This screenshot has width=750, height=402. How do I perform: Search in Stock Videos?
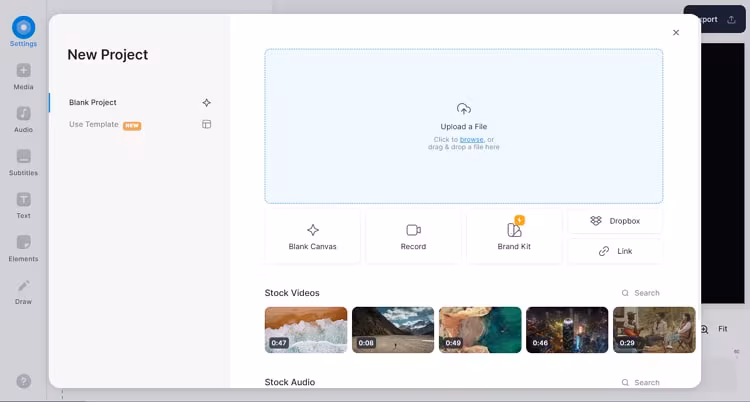coord(640,293)
